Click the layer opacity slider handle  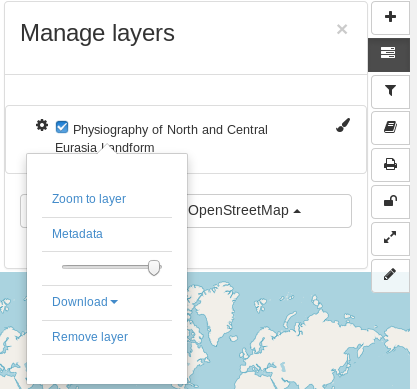(154, 268)
